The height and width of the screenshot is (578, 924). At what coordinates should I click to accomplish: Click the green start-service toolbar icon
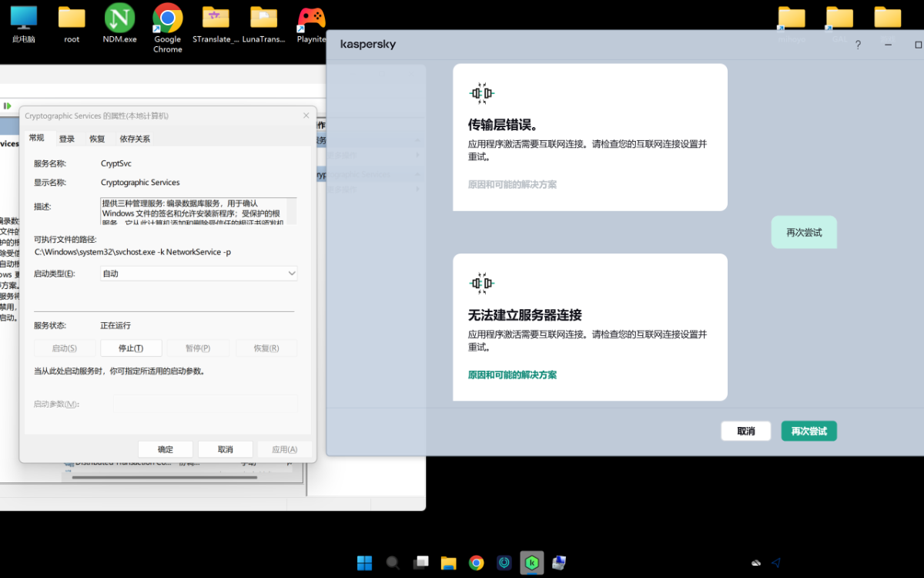8,106
